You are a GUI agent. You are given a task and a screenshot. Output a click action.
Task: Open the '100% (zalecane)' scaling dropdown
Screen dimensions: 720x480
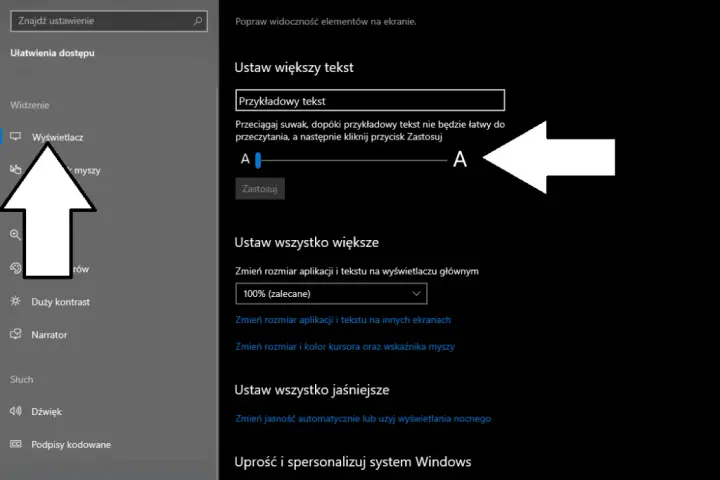pos(331,294)
